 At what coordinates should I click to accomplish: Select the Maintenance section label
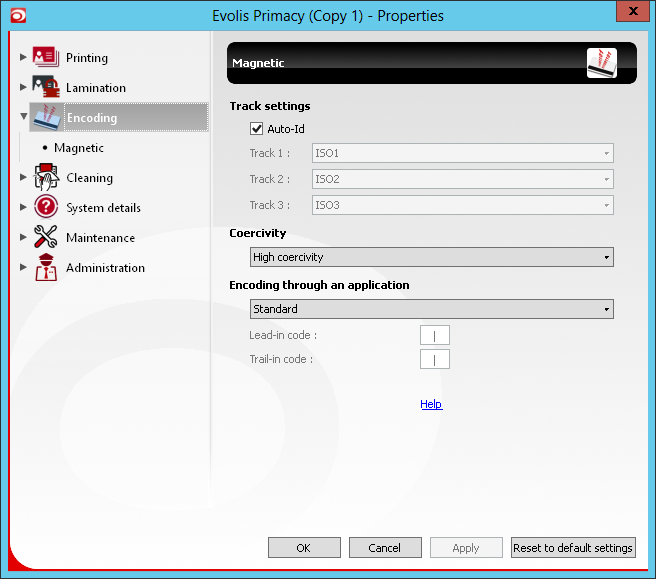tap(100, 238)
